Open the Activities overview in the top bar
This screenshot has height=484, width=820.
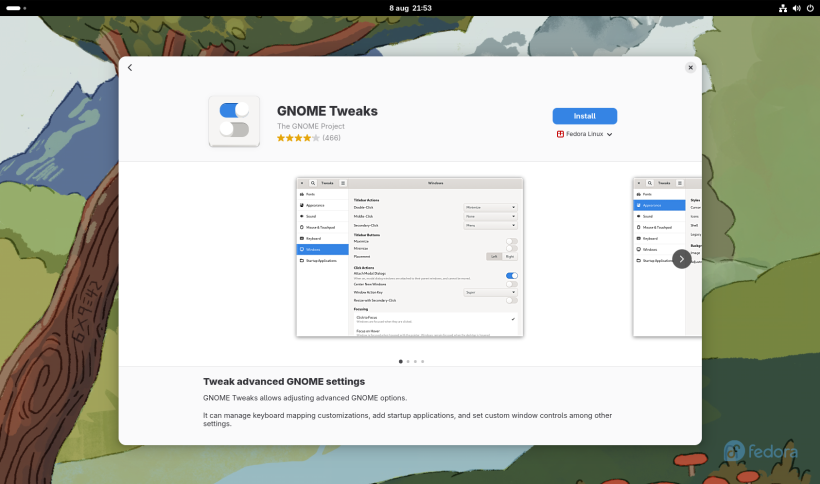tap(16, 8)
